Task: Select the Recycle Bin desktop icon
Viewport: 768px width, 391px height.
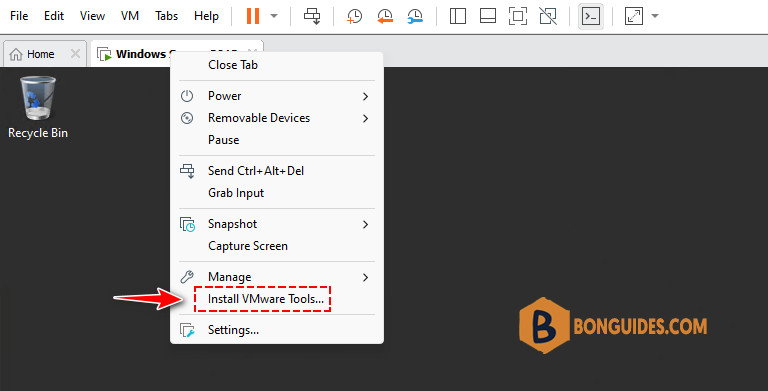Action: pos(38,98)
